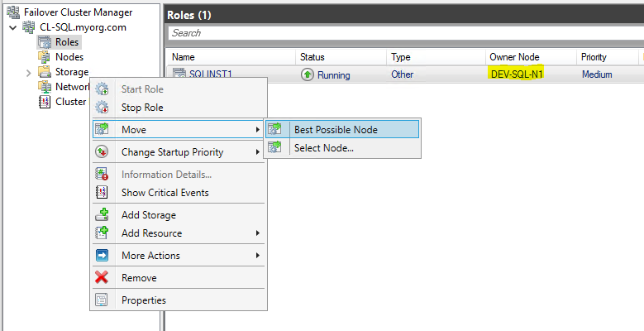This screenshot has height=331, width=644.
Task: Choose More Actions from menu
Action: [x=179, y=256]
